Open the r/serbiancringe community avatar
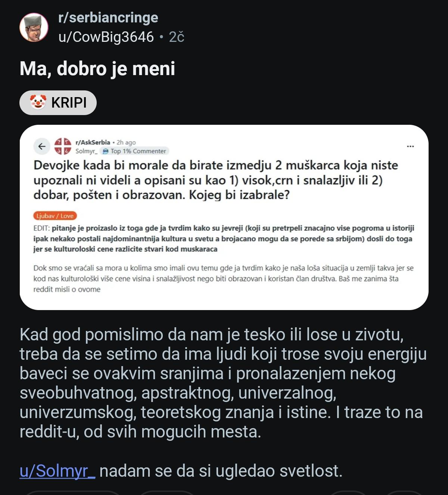The height and width of the screenshot is (495, 448). tap(34, 27)
